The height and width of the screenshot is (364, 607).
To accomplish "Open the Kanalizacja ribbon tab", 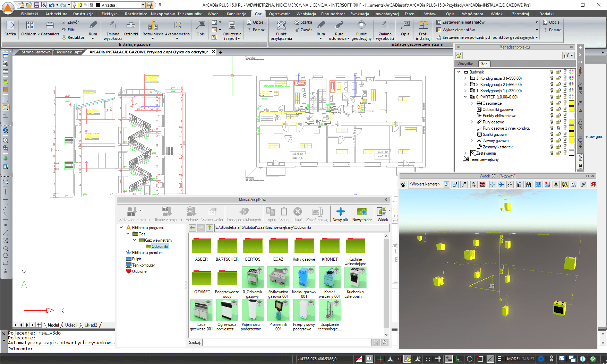I will click(x=237, y=14).
